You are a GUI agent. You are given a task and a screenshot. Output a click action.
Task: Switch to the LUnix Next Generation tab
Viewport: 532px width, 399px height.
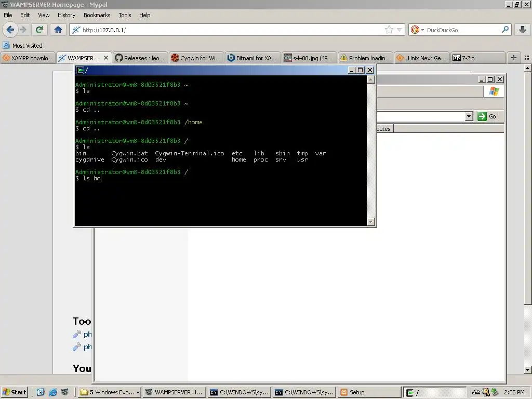[x=421, y=58]
